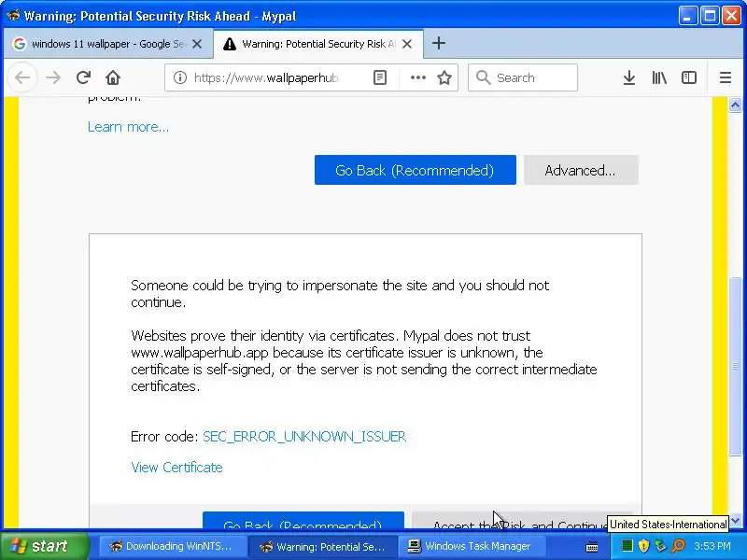Open page actions three-dot menu
The height and width of the screenshot is (560, 747).
click(417, 77)
